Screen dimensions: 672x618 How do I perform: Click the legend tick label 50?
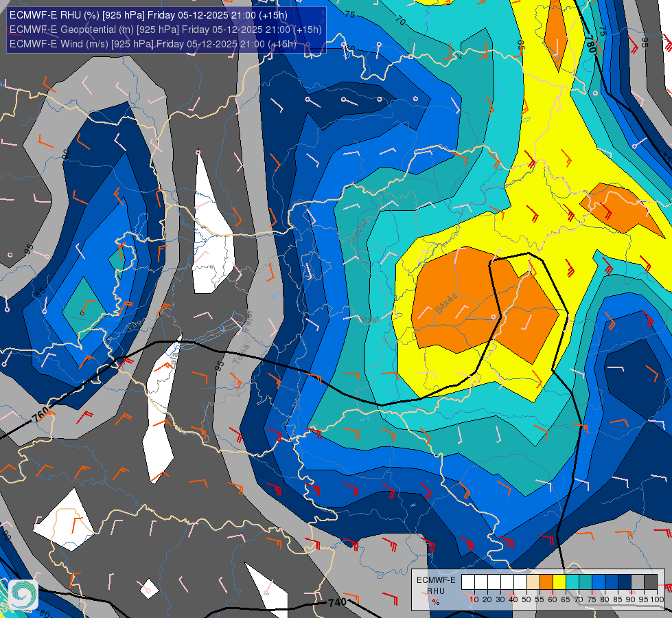click(526, 599)
